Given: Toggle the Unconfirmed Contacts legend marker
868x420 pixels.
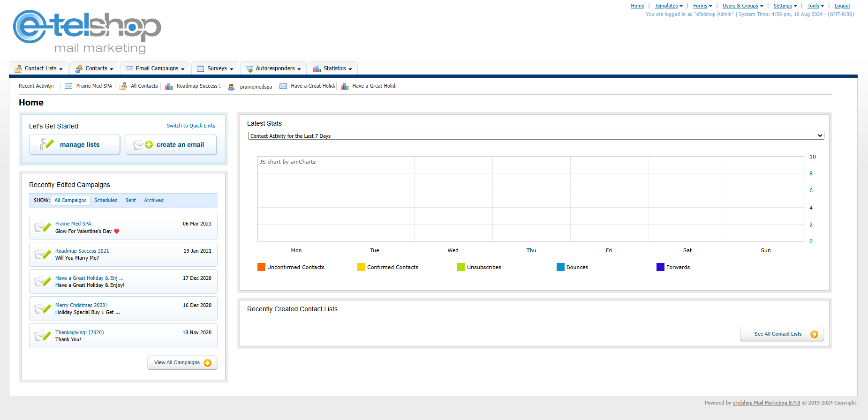Looking at the screenshot, I should [261, 267].
